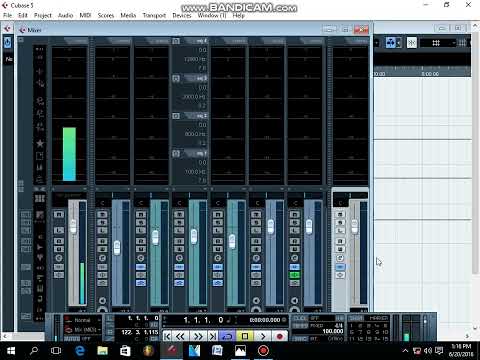Toggle the cycle loop button
The height and width of the screenshot is (360, 480).
227,336
